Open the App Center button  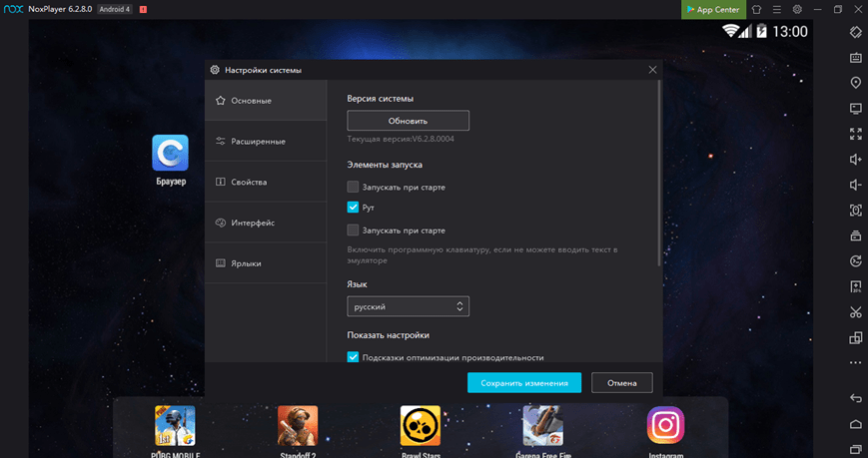pyautogui.click(x=712, y=9)
